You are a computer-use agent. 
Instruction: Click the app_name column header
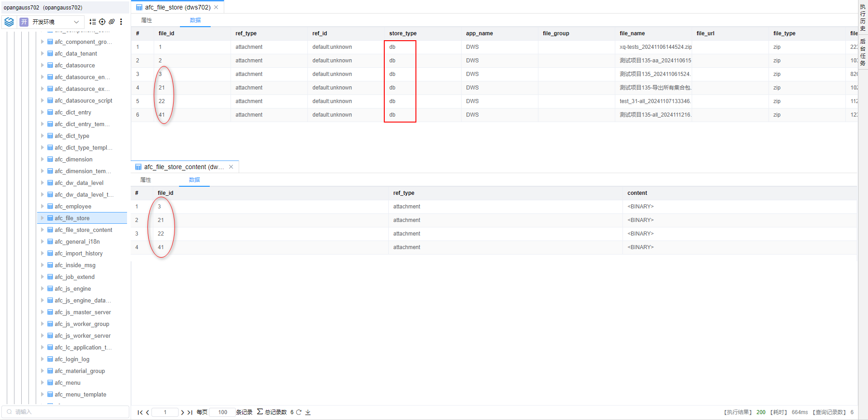(479, 33)
